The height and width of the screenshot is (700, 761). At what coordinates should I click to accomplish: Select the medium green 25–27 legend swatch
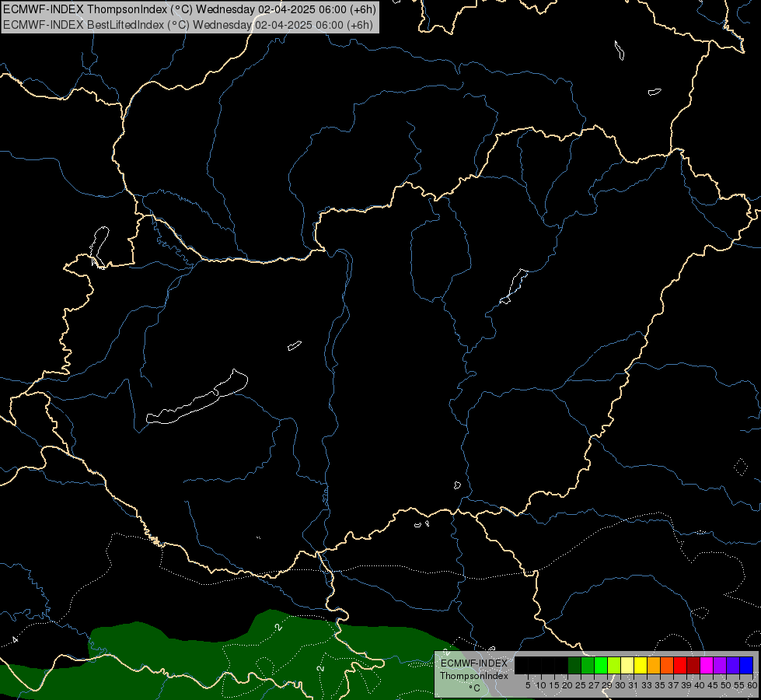point(588,665)
